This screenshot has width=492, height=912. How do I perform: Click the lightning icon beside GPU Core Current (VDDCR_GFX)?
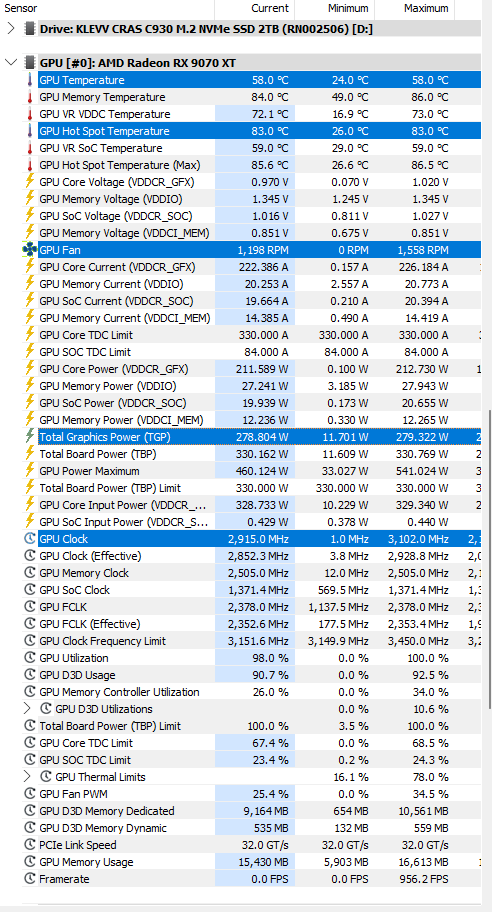(x=30, y=267)
